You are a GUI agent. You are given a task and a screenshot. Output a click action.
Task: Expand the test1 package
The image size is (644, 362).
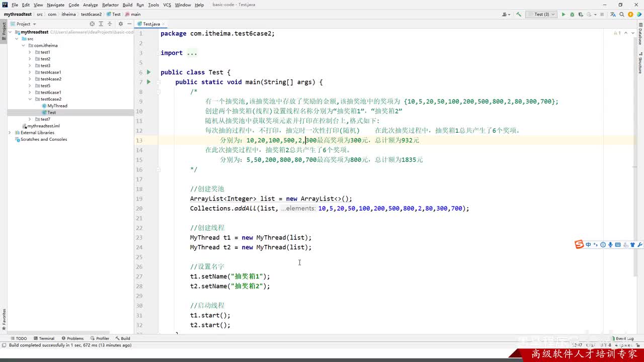(x=30, y=52)
